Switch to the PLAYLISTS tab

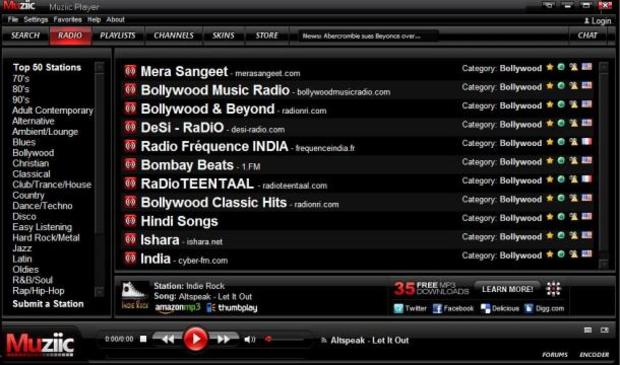tap(117, 36)
